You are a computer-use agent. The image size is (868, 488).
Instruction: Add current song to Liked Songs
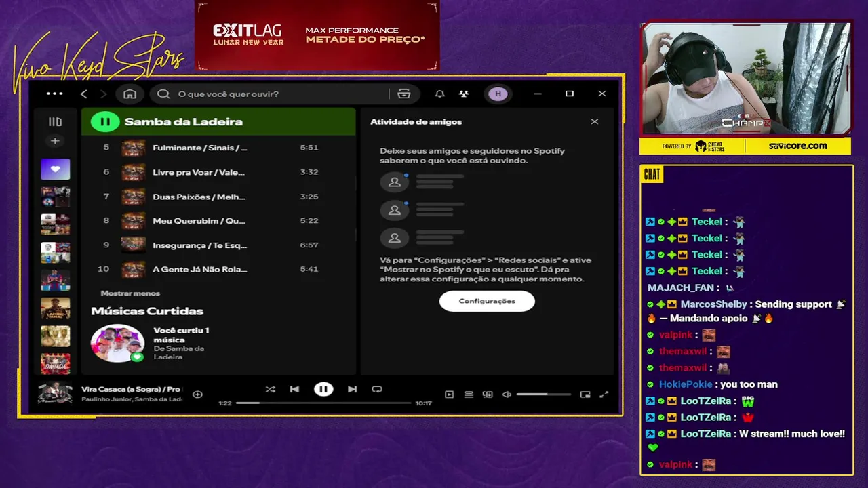pyautogui.click(x=197, y=394)
